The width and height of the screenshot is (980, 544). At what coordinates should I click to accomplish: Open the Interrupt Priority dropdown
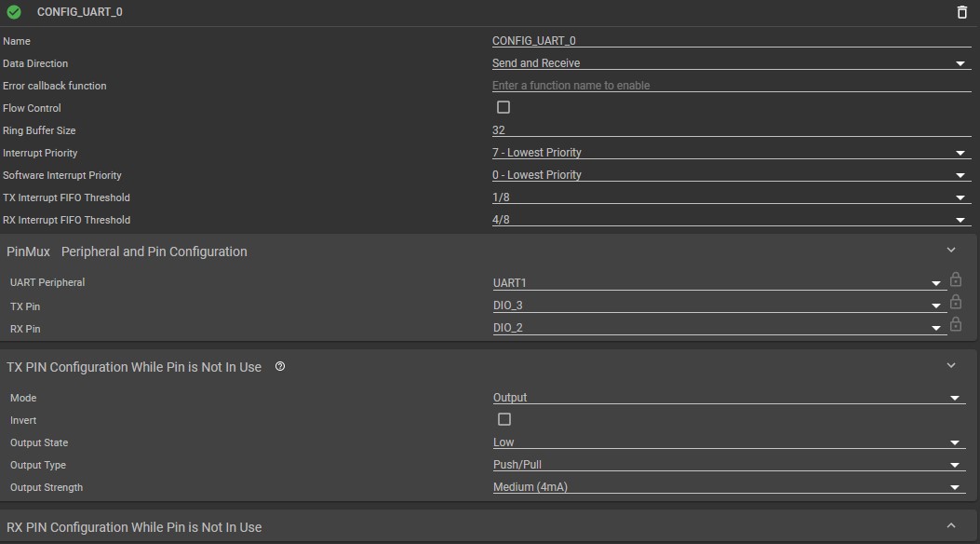click(731, 153)
